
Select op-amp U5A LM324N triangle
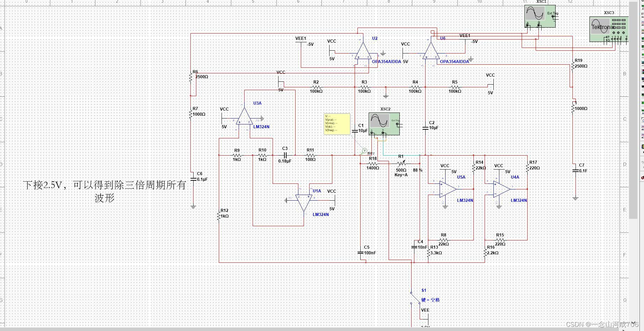click(x=448, y=189)
